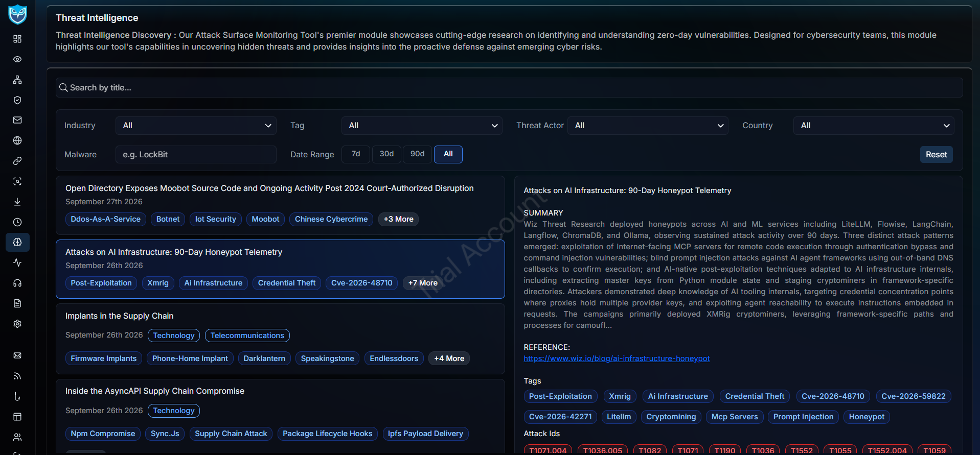The image size is (980, 455).
Task: Select the All date range option
Action: pyautogui.click(x=448, y=154)
